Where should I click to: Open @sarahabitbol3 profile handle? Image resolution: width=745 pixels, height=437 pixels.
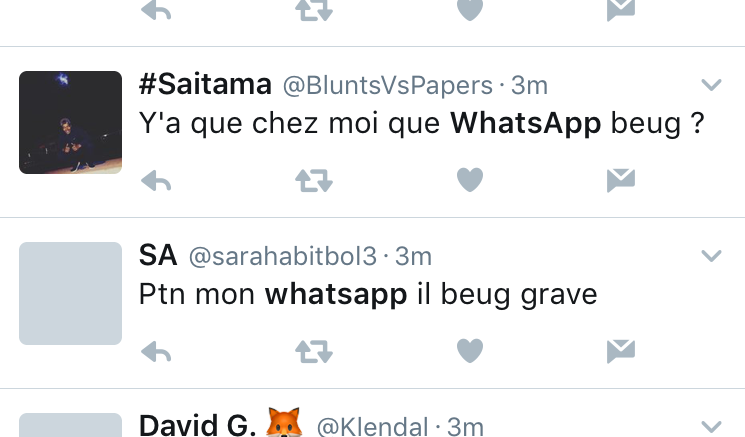(283, 256)
